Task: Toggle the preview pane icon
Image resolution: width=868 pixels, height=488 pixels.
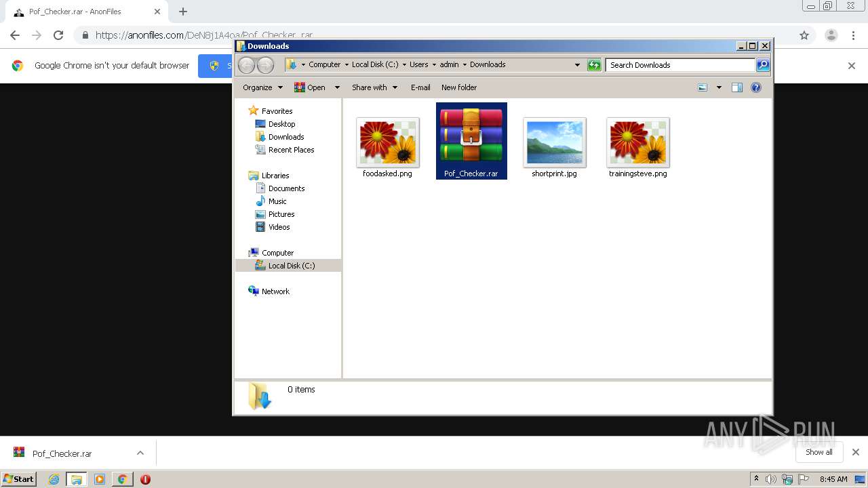Action: point(737,87)
